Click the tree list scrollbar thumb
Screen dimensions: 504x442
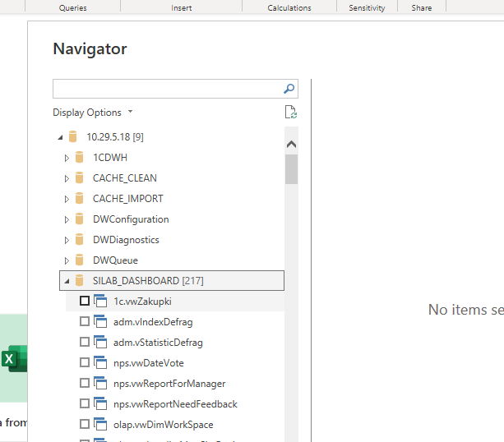tap(291, 169)
